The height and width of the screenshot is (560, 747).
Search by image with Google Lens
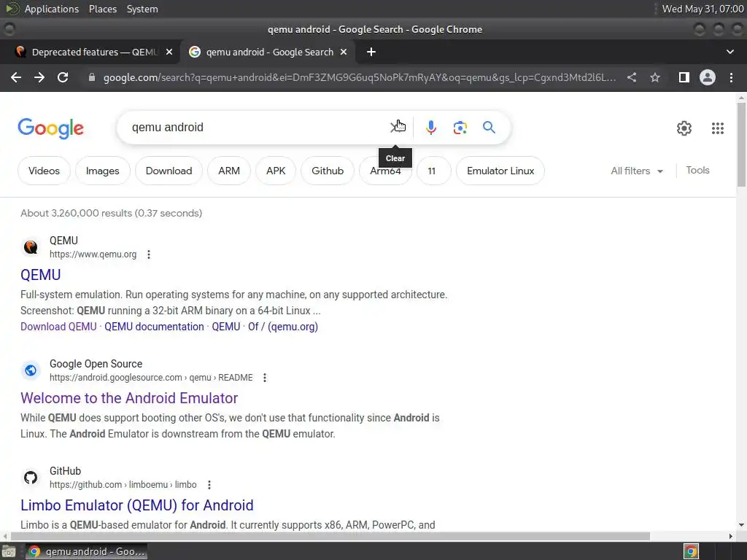[460, 127]
